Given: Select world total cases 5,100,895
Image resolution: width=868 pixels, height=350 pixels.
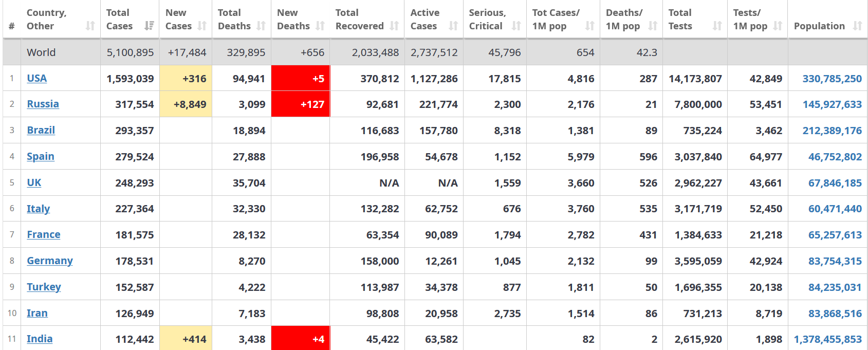Looking at the screenshot, I should (x=130, y=52).
